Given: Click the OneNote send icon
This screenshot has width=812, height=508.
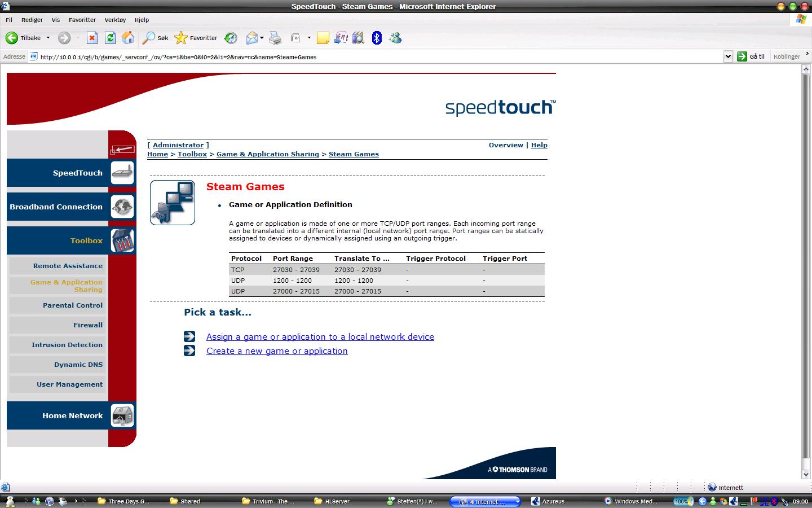Looking at the screenshot, I should pyautogui.click(x=341, y=38).
